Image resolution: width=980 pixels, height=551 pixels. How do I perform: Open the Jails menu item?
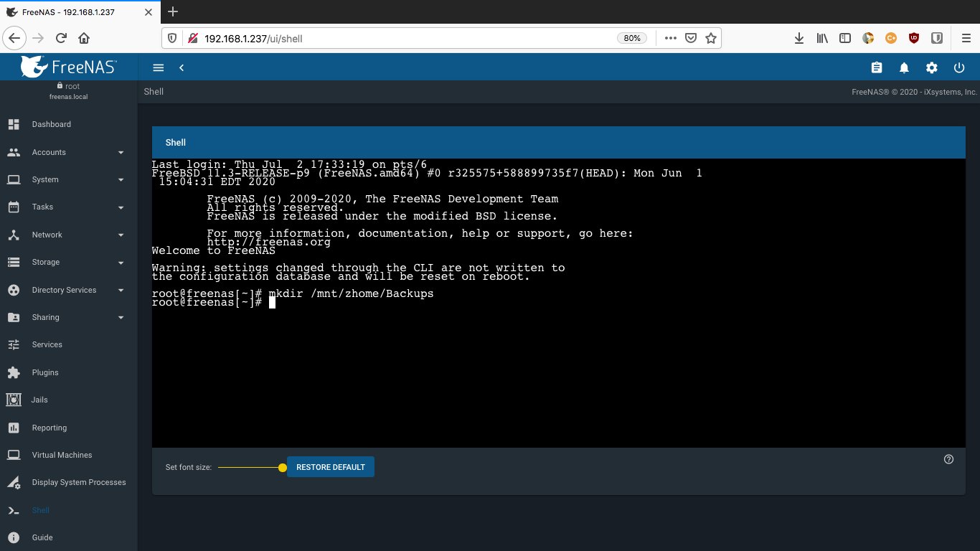(69, 400)
